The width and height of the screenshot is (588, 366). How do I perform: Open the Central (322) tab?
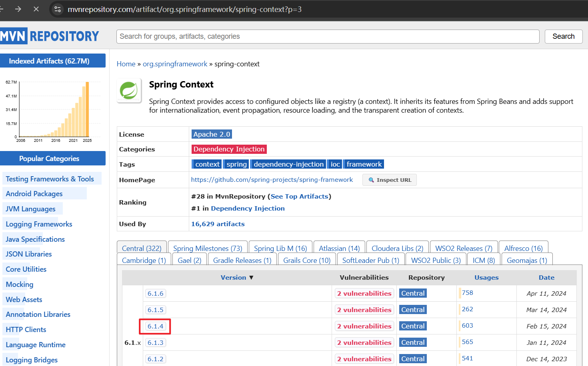142,248
